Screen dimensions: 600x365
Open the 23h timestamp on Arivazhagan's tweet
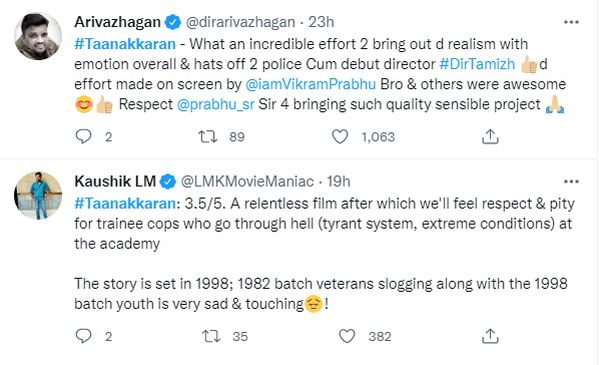point(321,22)
